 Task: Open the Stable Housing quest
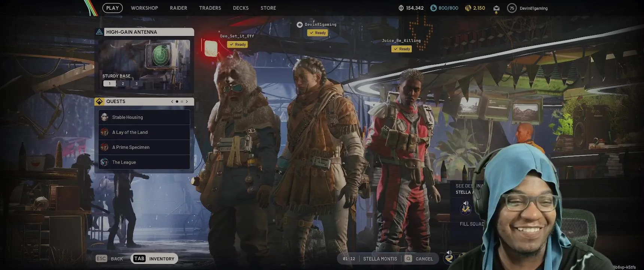[x=144, y=117]
